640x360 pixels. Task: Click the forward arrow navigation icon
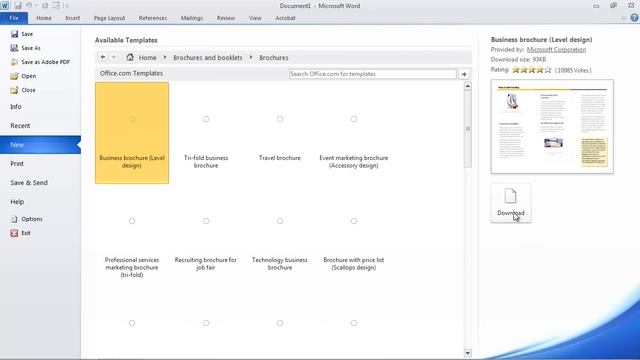click(x=114, y=57)
